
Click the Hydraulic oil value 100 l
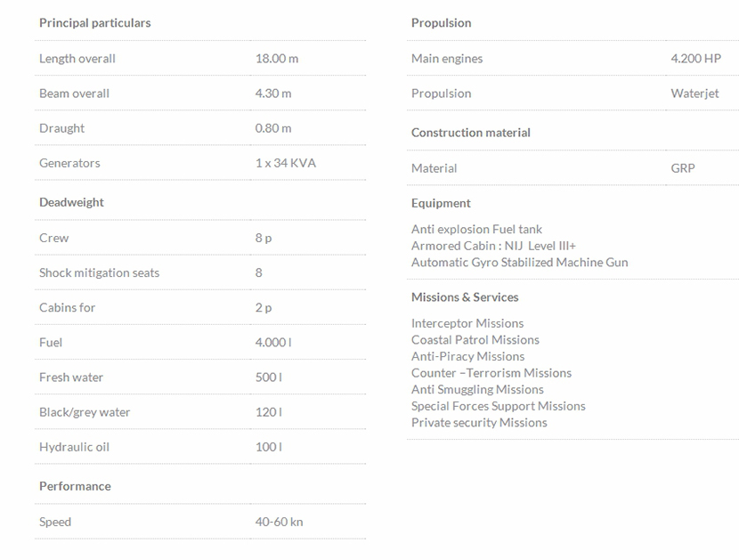pos(268,447)
